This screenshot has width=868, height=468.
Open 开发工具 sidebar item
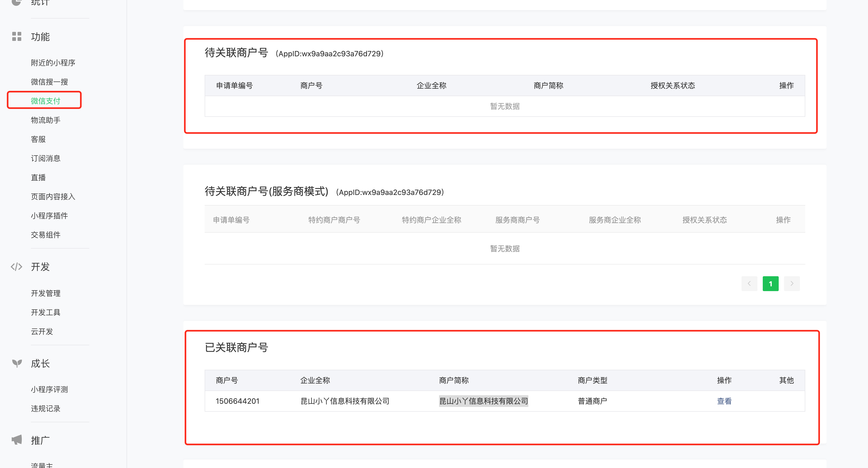tap(45, 312)
